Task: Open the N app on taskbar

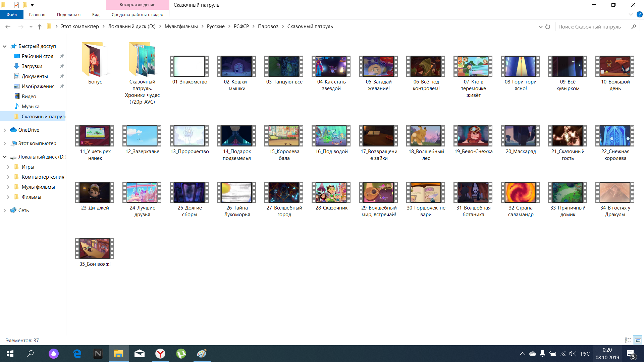Action: (x=98, y=354)
